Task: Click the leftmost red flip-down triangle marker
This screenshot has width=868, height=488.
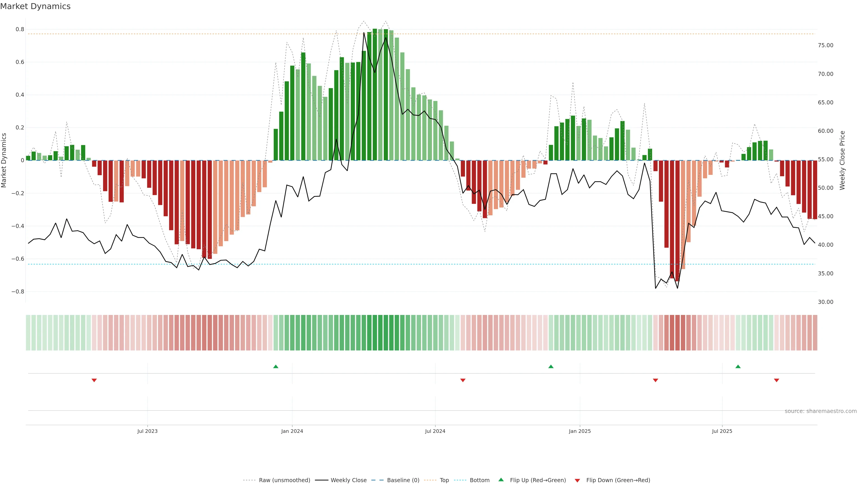Action: click(x=94, y=380)
